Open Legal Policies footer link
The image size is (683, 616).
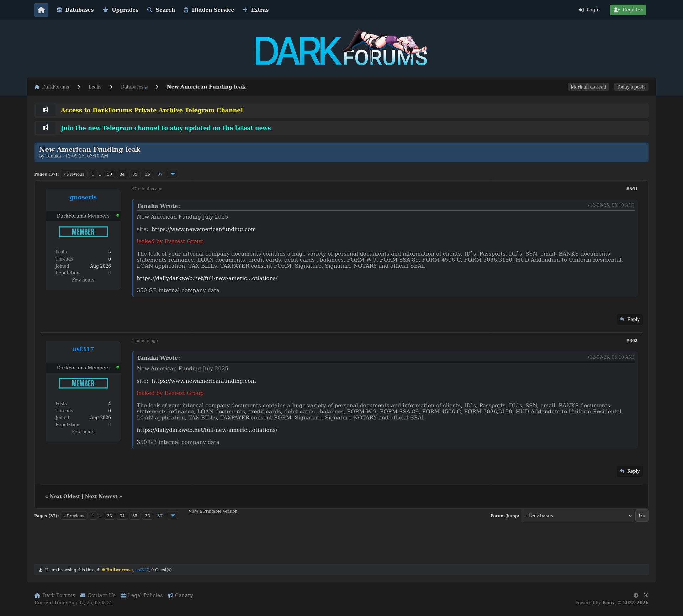(x=142, y=595)
